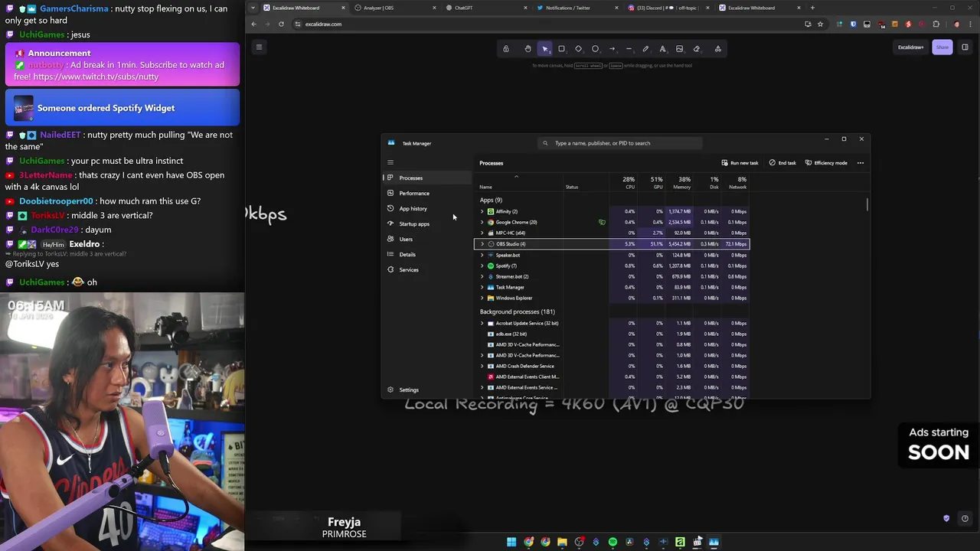Expand the MPC-HC (x64) process
Screen dimensions: 980x551
click(x=482, y=233)
